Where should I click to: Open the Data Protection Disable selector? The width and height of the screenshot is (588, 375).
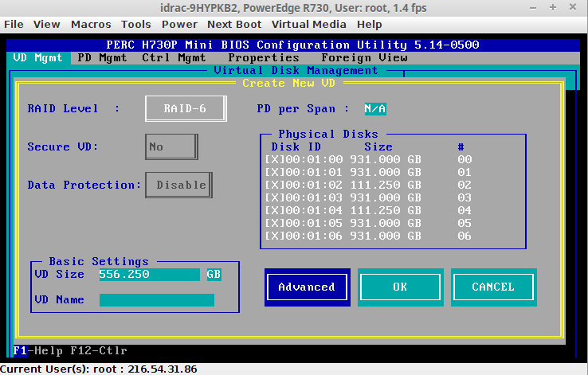(x=178, y=185)
